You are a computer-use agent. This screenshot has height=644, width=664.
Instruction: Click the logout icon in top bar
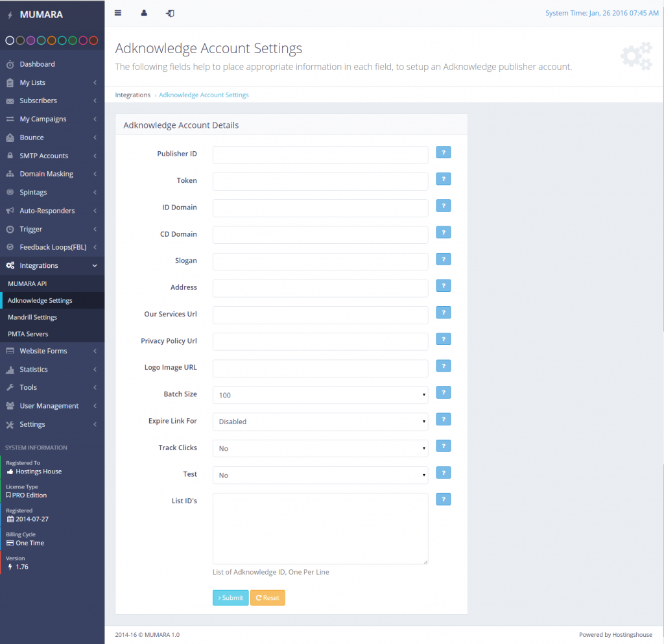click(x=170, y=13)
